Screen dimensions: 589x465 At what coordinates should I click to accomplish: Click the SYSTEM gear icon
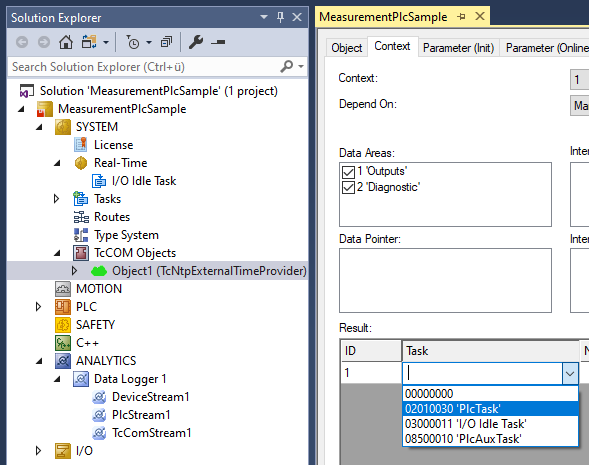pyautogui.click(x=63, y=127)
